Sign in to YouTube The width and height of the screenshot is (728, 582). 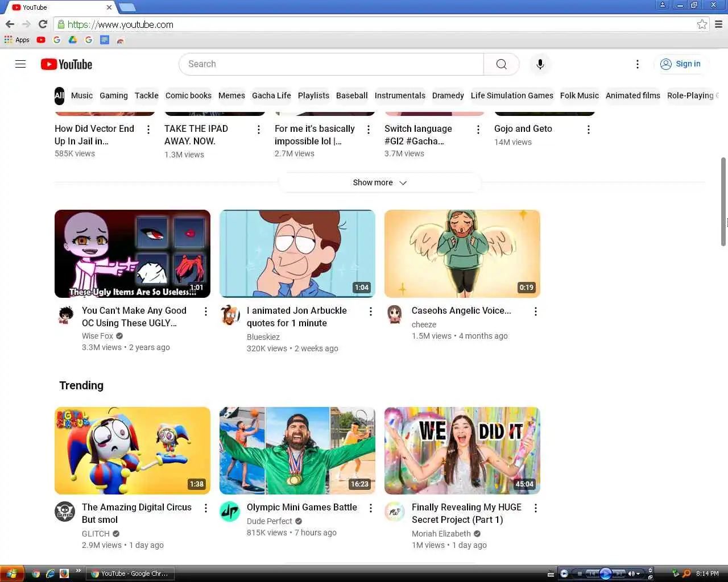pyautogui.click(x=680, y=64)
